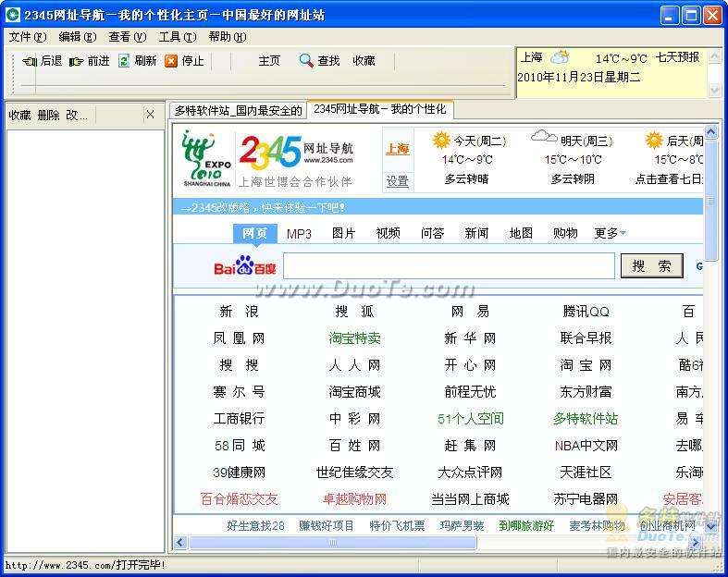The height and width of the screenshot is (577, 728).
Task: Click the Stop (停止) icon
Action: pos(171,61)
